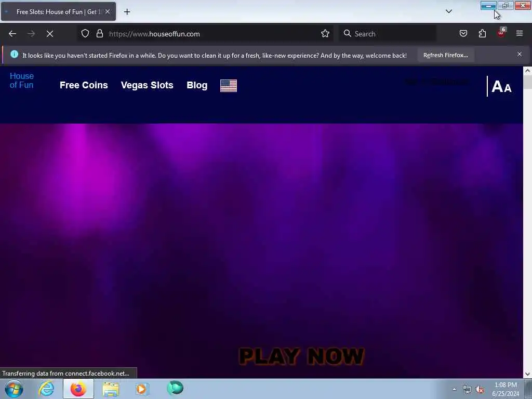Open the Extensions puzzle icon

(x=482, y=33)
